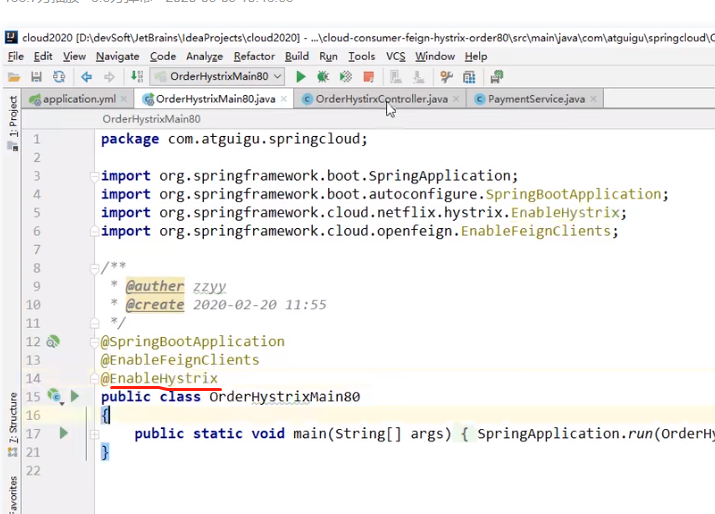Start debugging with the bug icon

point(323,77)
